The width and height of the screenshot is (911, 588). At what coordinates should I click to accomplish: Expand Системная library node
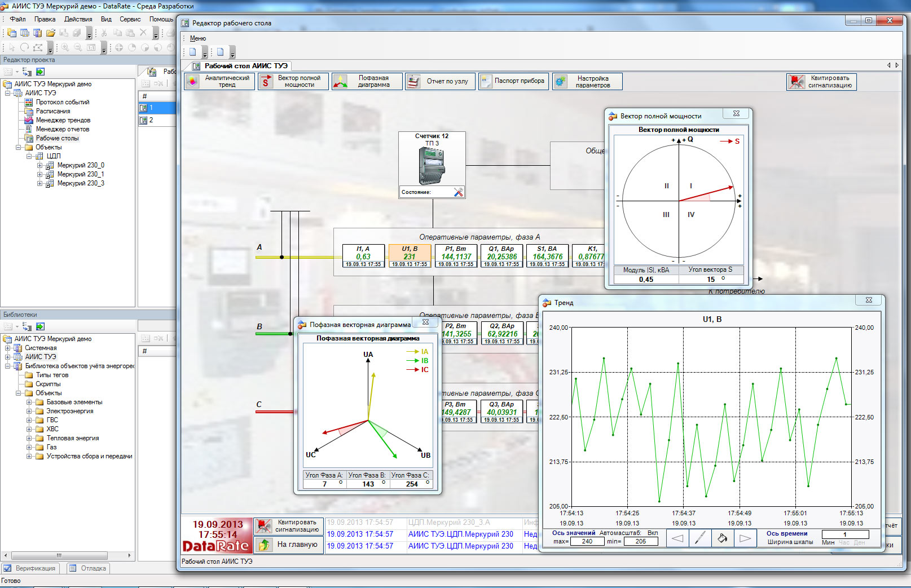pos(7,348)
